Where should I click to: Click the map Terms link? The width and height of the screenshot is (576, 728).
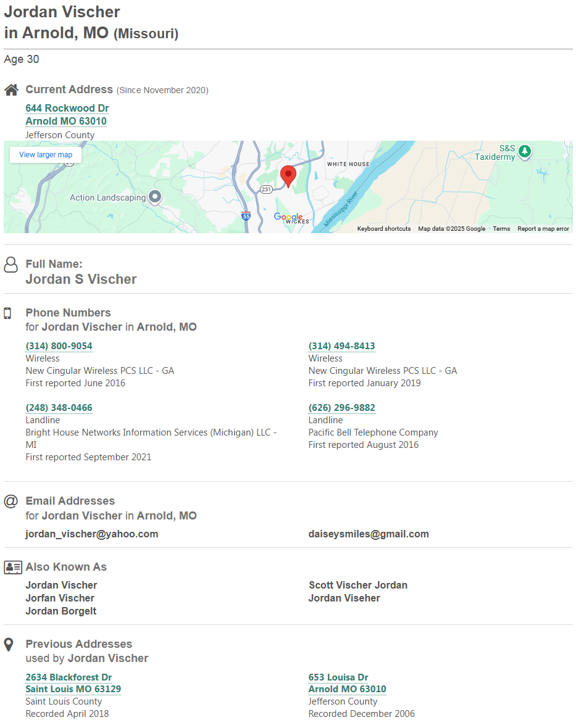[x=501, y=229]
